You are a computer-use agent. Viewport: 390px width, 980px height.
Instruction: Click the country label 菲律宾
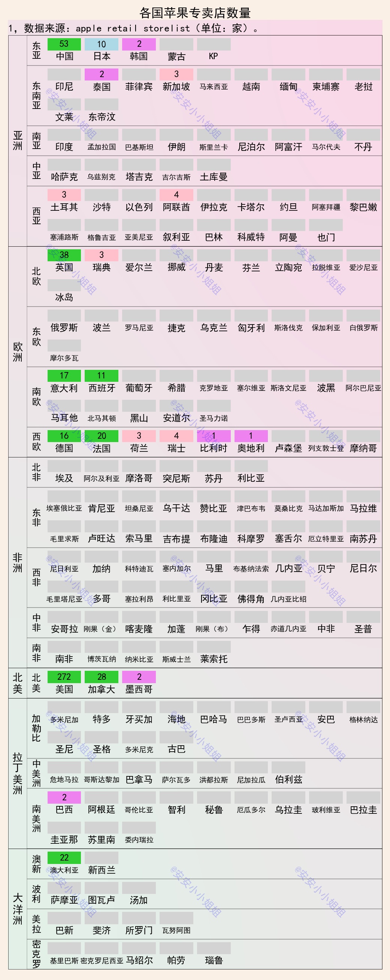pyautogui.click(x=139, y=87)
